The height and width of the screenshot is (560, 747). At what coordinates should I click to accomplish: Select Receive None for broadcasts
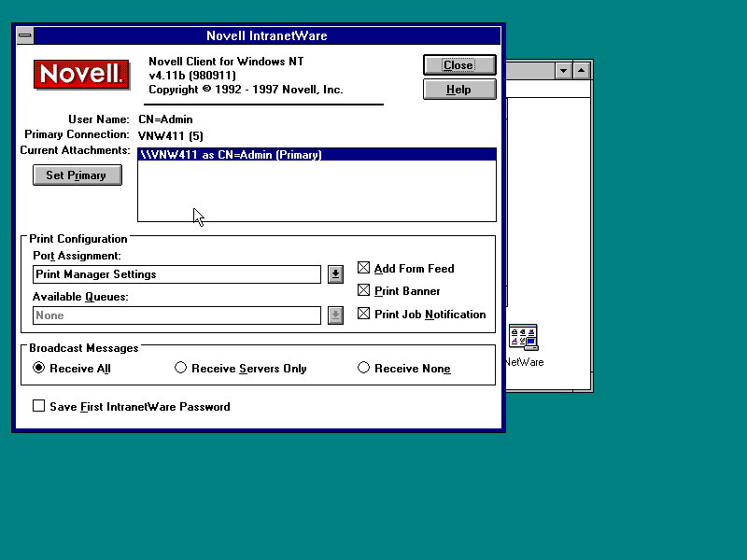click(x=363, y=368)
